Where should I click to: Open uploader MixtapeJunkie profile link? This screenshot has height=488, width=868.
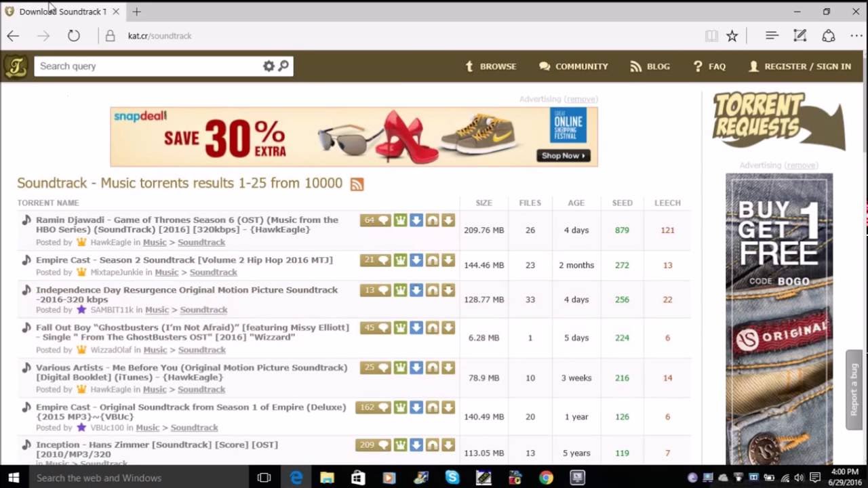pyautogui.click(x=118, y=272)
